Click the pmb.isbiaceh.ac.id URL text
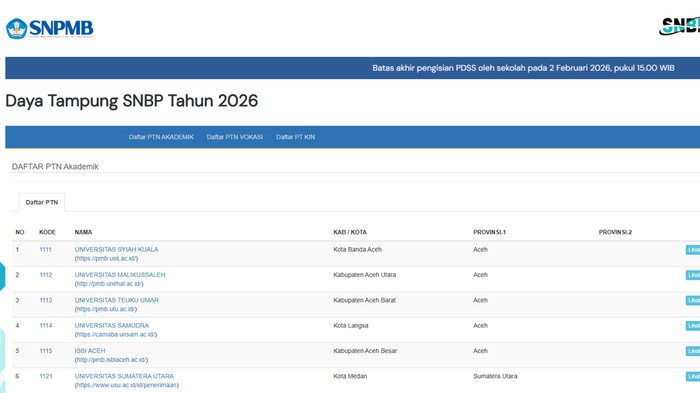Viewport: 700px width, 393px height. tap(111, 360)
